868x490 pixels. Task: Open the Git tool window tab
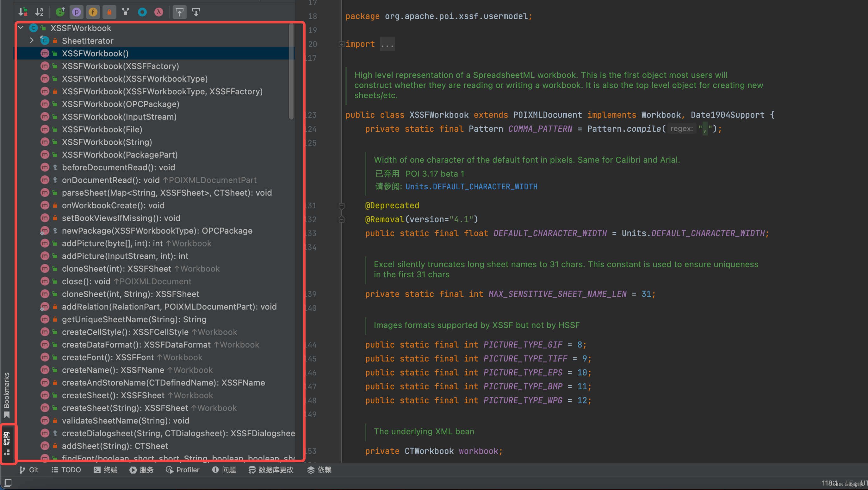tap(29, 470)
